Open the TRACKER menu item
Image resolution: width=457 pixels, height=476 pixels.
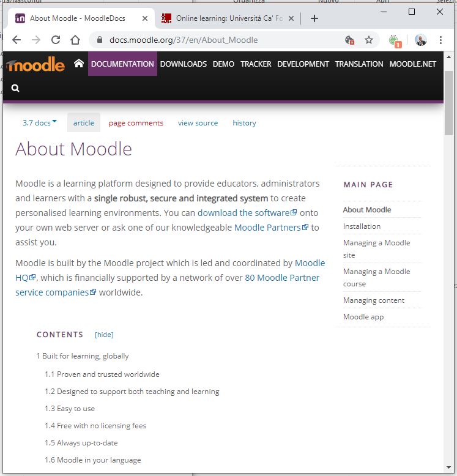coord(256,64)
